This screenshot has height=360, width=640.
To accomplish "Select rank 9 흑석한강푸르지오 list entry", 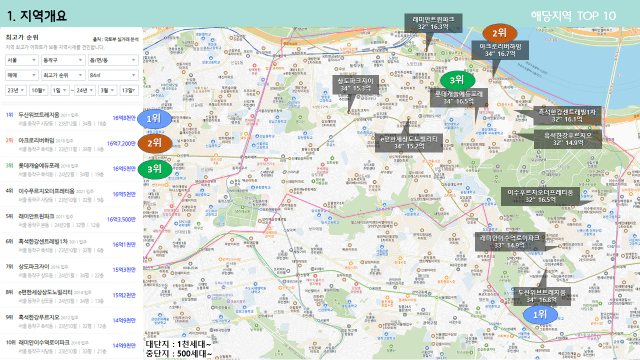I will point(71,321).
